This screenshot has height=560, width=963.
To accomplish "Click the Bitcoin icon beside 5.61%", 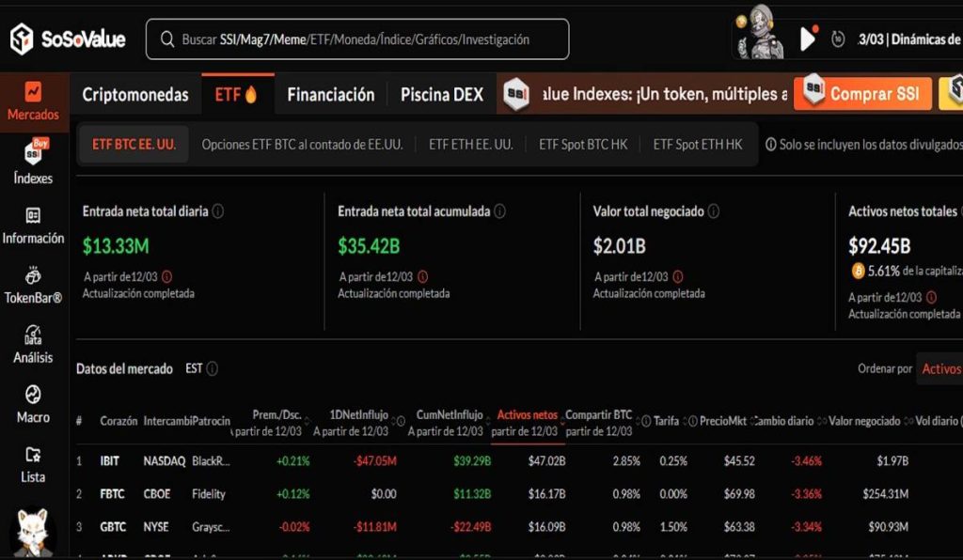I will click(858, 272).
